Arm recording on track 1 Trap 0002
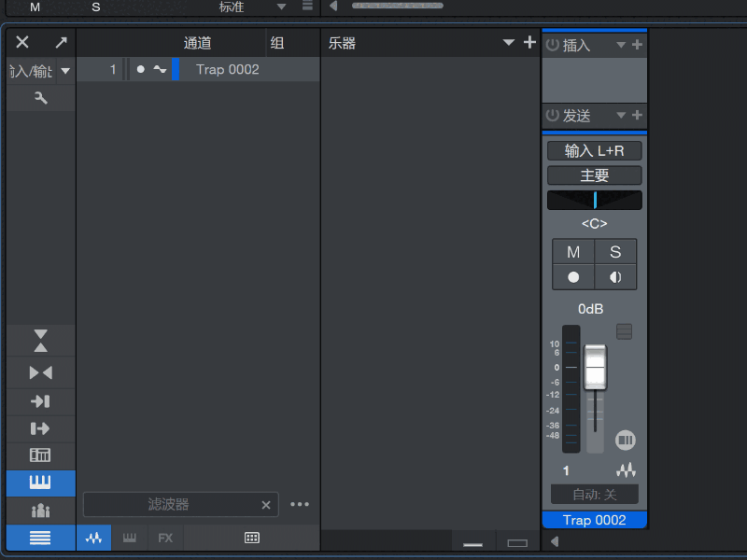Image resolution: width=747 pixels, height=560 pixels. [140, 69]
